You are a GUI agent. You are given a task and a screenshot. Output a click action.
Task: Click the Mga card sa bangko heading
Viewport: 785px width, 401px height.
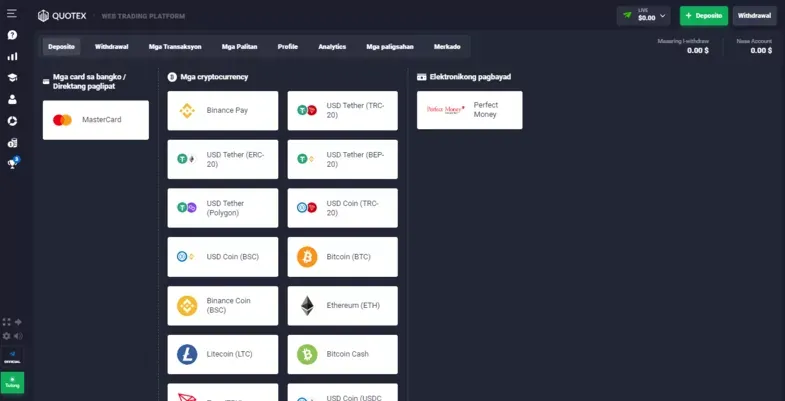click(x=90, y=82)
